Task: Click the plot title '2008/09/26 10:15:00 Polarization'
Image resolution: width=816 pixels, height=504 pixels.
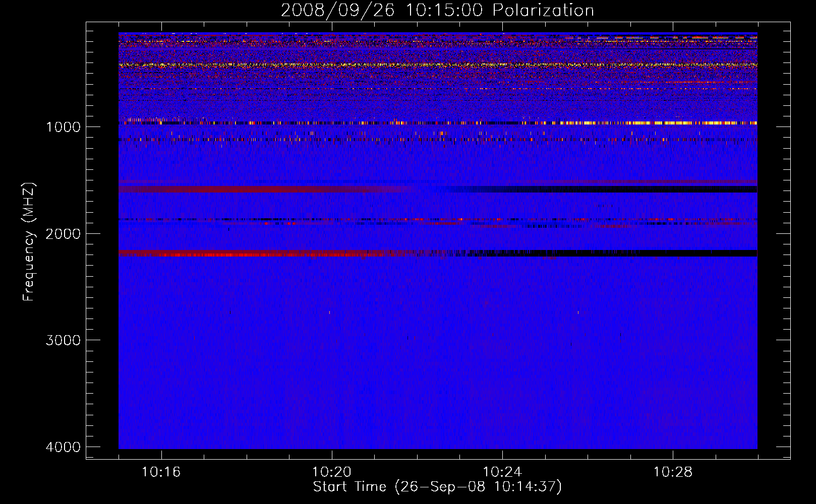Action: [x=437, y=11]
